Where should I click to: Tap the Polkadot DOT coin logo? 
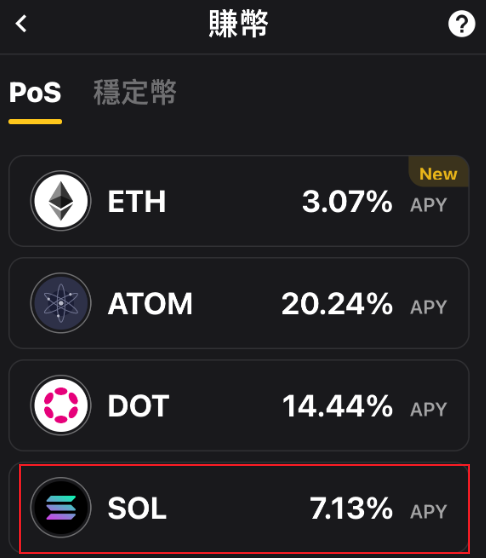(61, 405)
